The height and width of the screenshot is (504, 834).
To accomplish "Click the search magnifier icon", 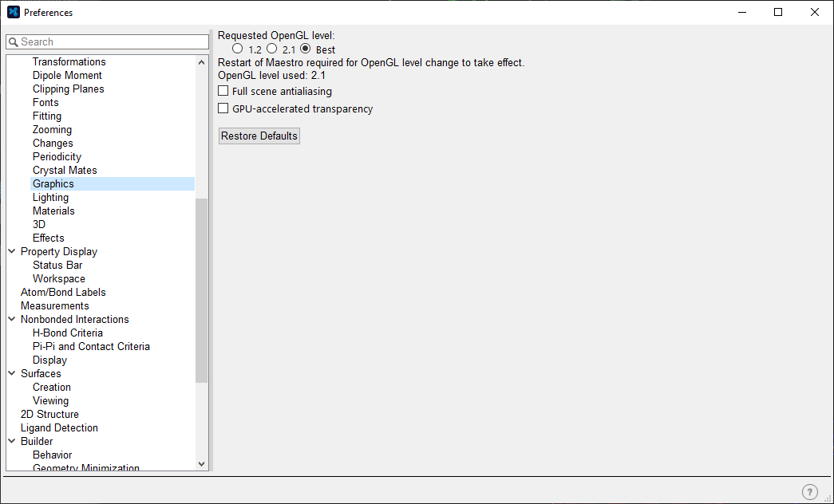I will 14,42.
